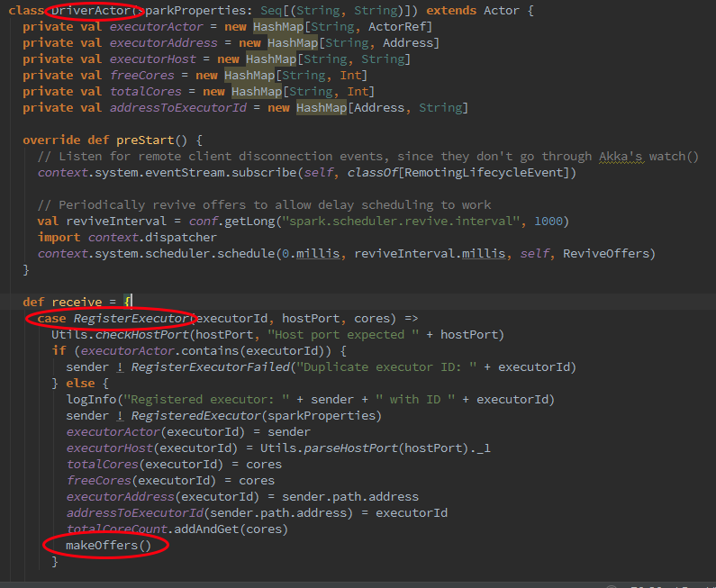Select 'executorAddress' in its private val declaration
The height and width of the screenshot is (588, 716).
[x=164, y=43]
